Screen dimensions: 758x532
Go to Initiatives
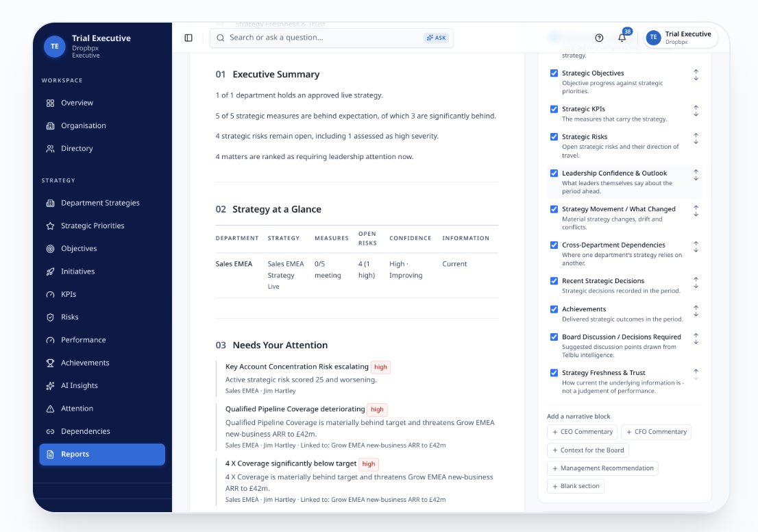102,271
